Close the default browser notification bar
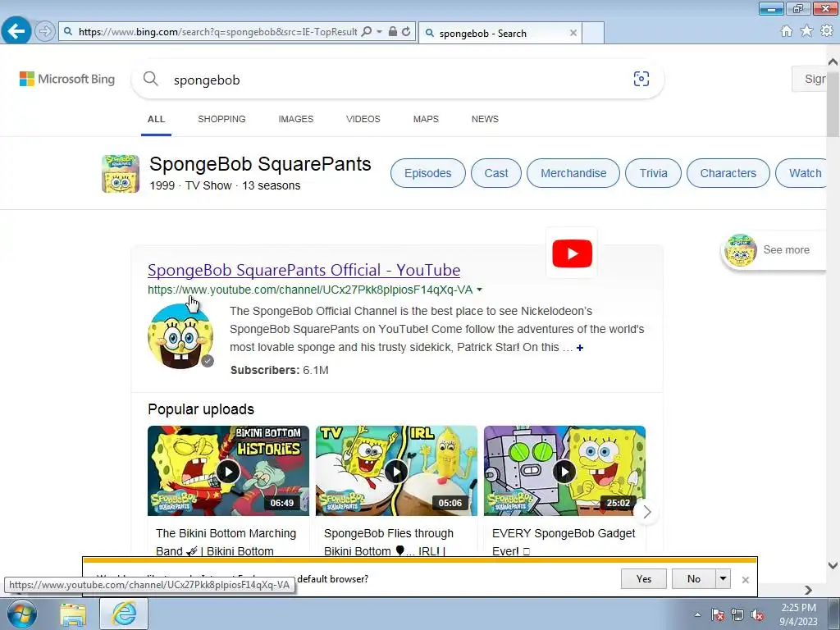The image size is (840, 630). pyautogui.click(x=745, y=580)
